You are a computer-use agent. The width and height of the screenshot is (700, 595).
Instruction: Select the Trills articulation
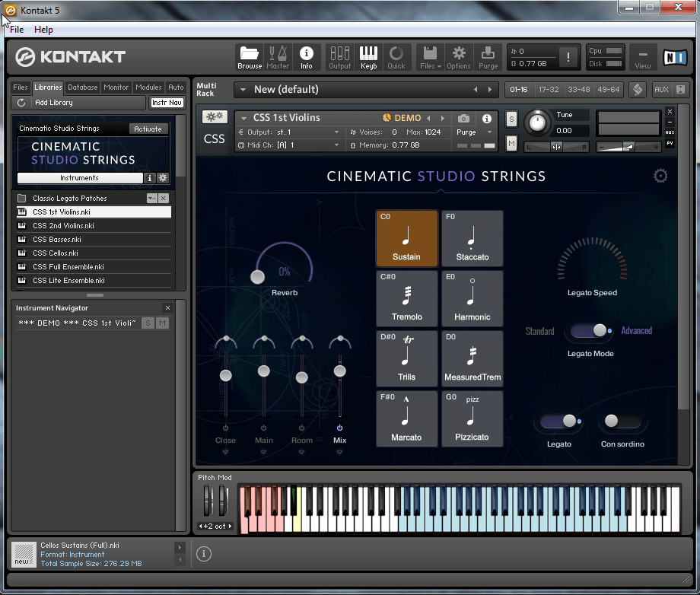click(406, 358)
